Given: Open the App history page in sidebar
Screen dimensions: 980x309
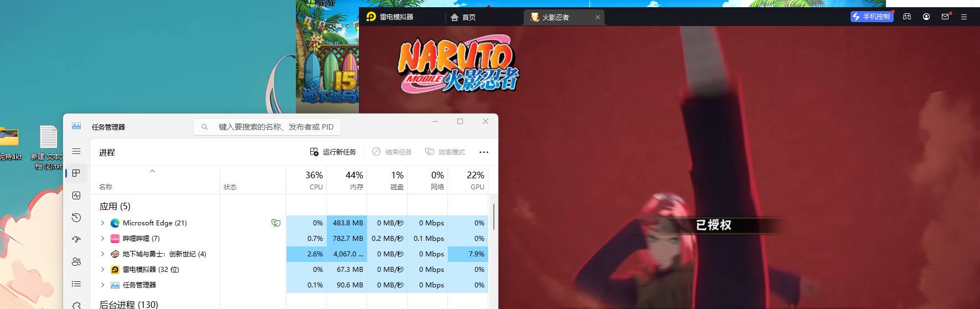Looking at the screenshot, I should click(76, 218).
